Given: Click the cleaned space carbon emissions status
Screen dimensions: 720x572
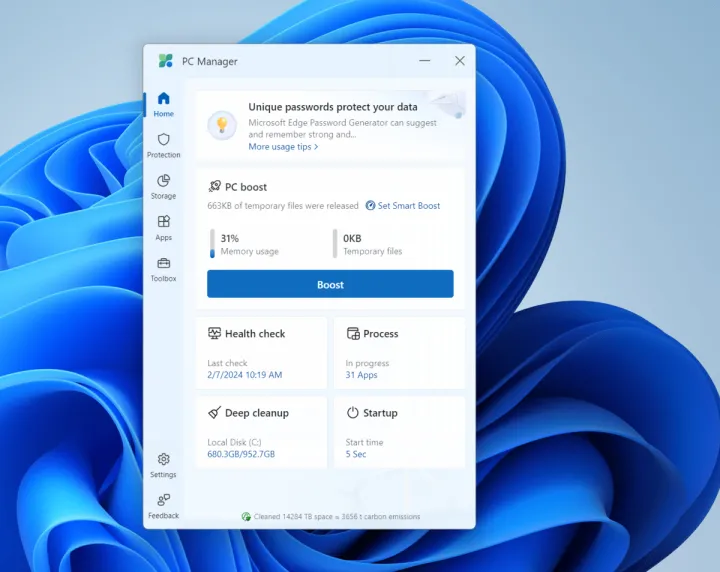Looking at the screenshot, I should coord(331,517).
